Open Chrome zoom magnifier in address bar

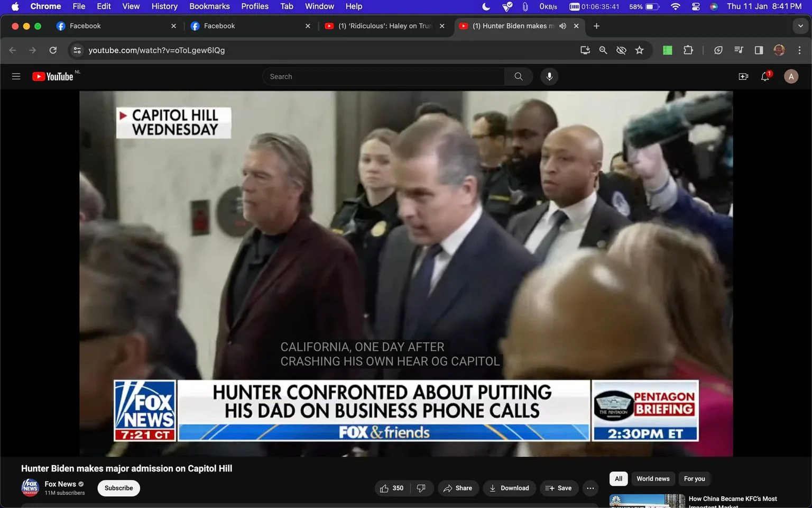click(x=603, y=50)
